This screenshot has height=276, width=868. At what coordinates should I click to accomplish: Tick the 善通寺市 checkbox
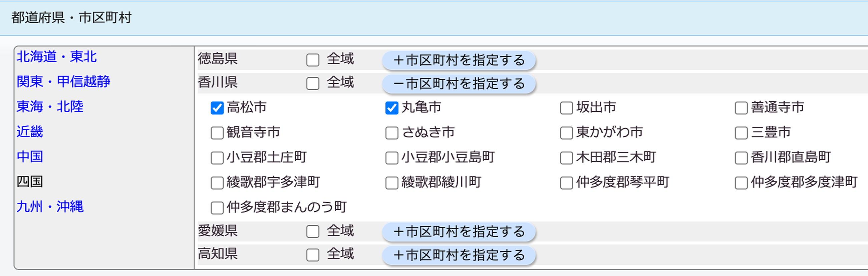pyautogui.click(x=741, y=108)
